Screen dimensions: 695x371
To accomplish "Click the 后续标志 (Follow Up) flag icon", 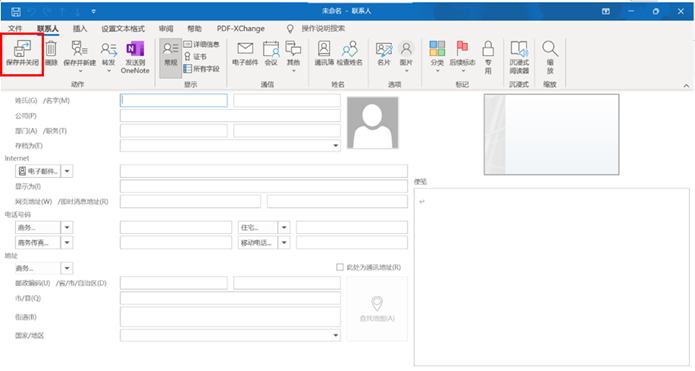I will click(x=462, y=48).
